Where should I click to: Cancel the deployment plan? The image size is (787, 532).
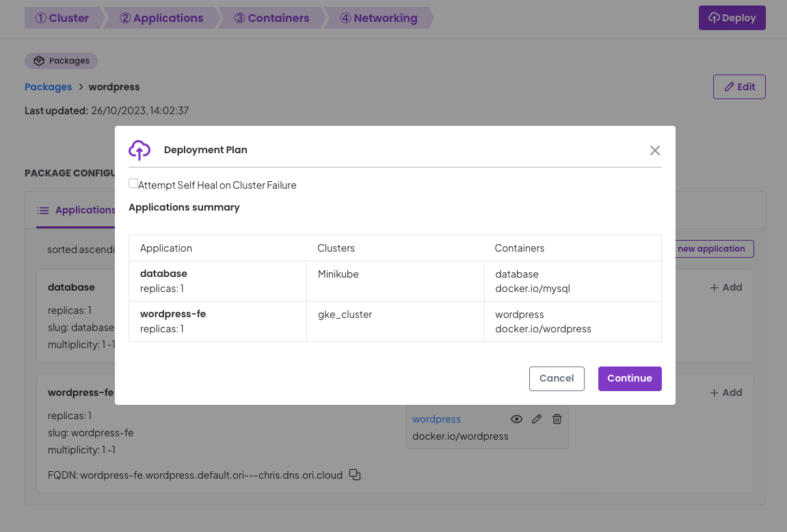(557, 378)
